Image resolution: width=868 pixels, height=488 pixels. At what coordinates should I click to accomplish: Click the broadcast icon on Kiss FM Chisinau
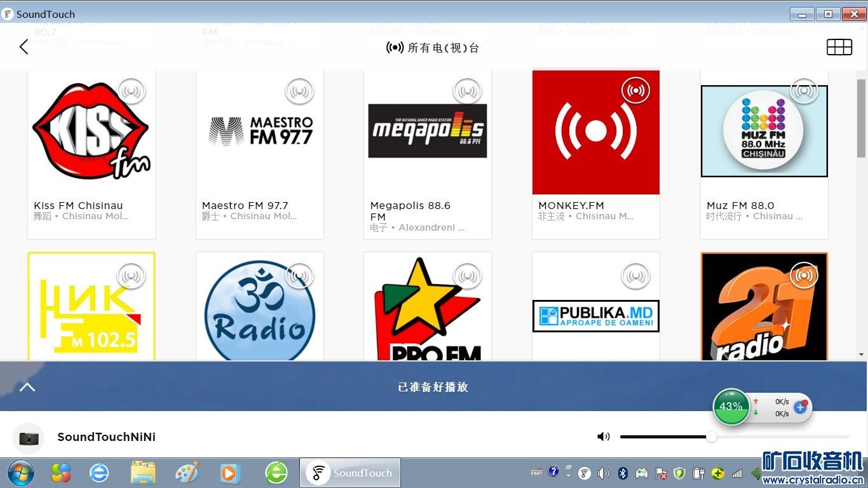click(x=132, y=91)
